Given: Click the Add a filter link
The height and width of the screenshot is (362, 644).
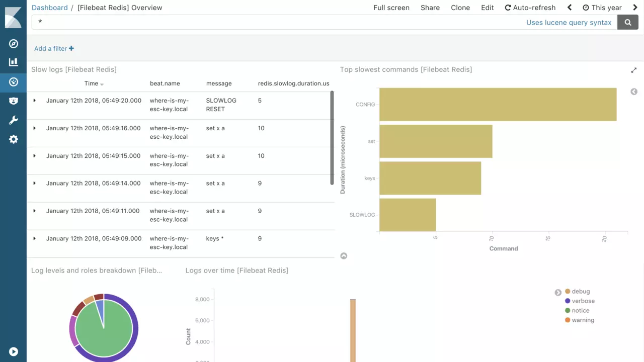Looking at the screenshot, I should click(x=54, y=49).
